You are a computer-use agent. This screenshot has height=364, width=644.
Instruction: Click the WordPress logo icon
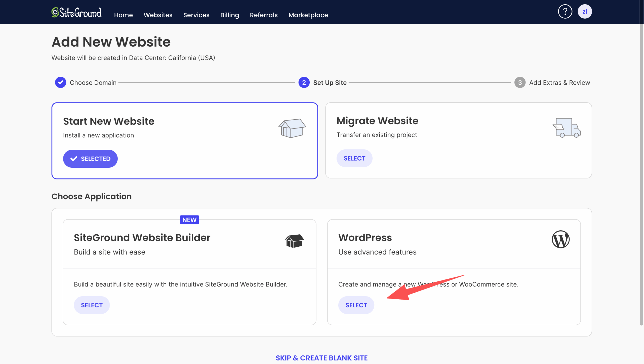click(x=560, y=239)
